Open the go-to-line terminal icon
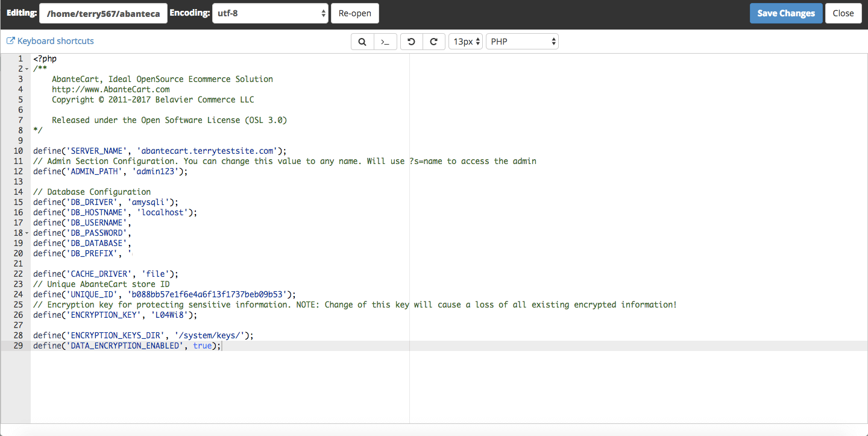This screenshot has height=436, width=868. coord(385,42)
